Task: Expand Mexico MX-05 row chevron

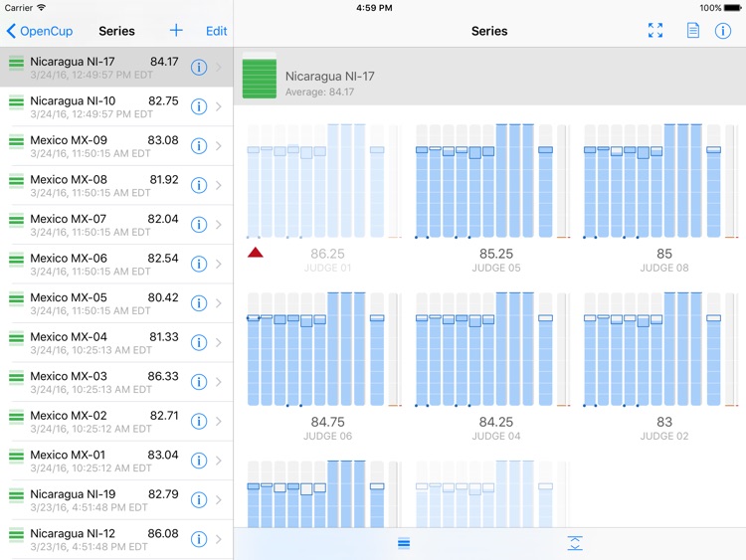Action: pos(219,303)
